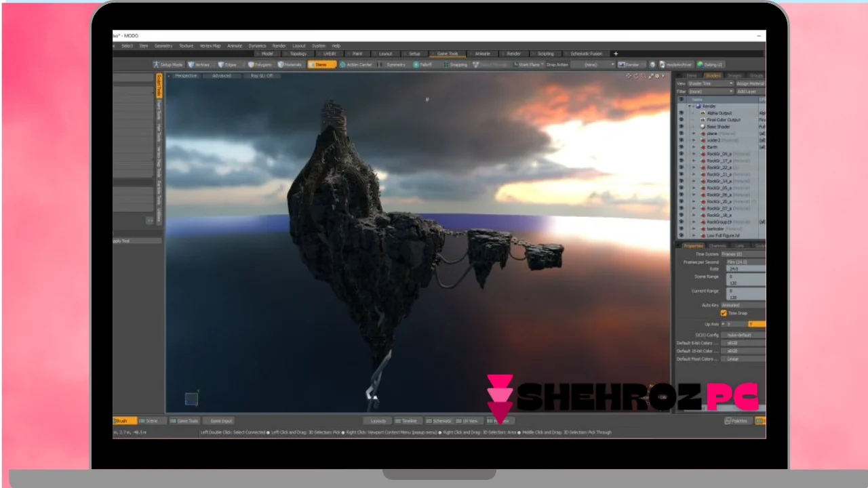This screenshot has width=868, height=488.
Task: Open the Action Center options
Action: coord(356,64)
